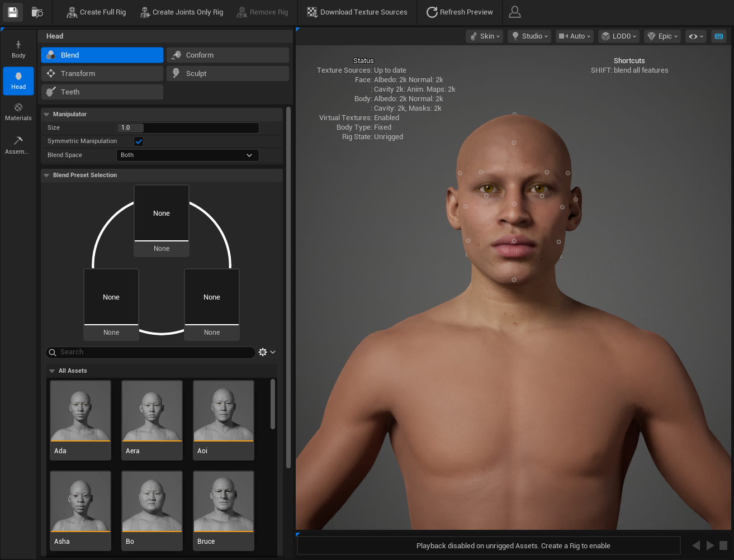Click the bottom-left None preset slot
Screen dimensions: 734x560
point(111,305)
